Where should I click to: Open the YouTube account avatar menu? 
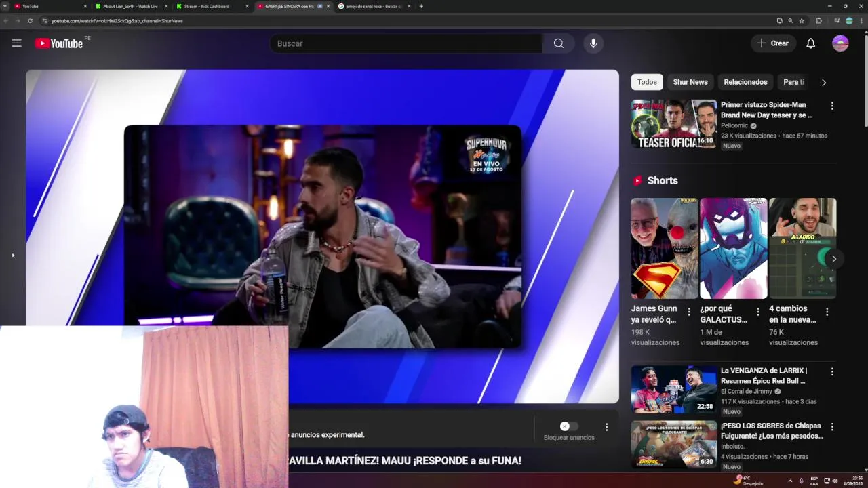[840, 43]
